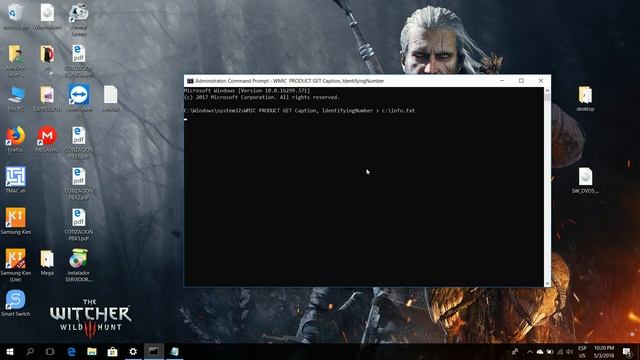Open Settings gear in taskbar
This screenshot has width=640, height=360.
[133, 351]
